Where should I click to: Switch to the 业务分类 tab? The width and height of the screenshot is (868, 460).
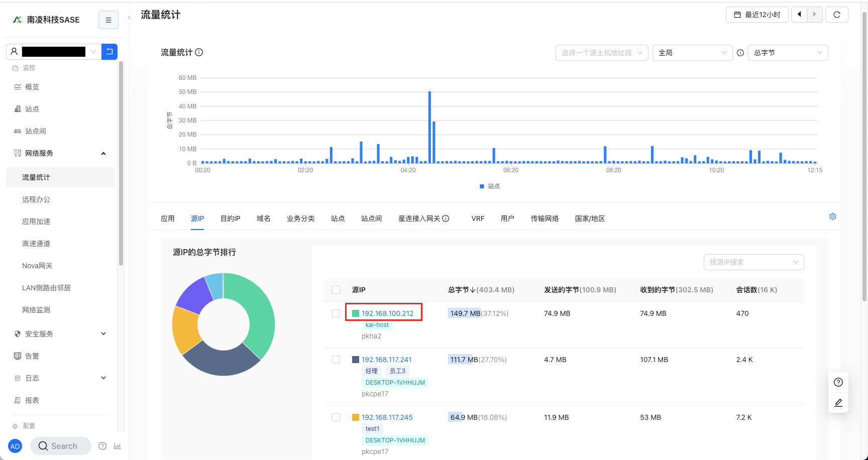click(301, 218)
